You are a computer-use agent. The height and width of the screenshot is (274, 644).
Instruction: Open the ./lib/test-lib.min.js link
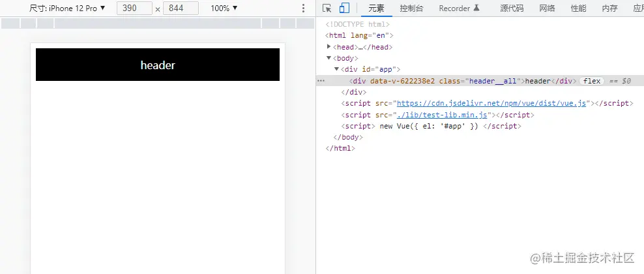pyautogui.click(x=441, y=115)
